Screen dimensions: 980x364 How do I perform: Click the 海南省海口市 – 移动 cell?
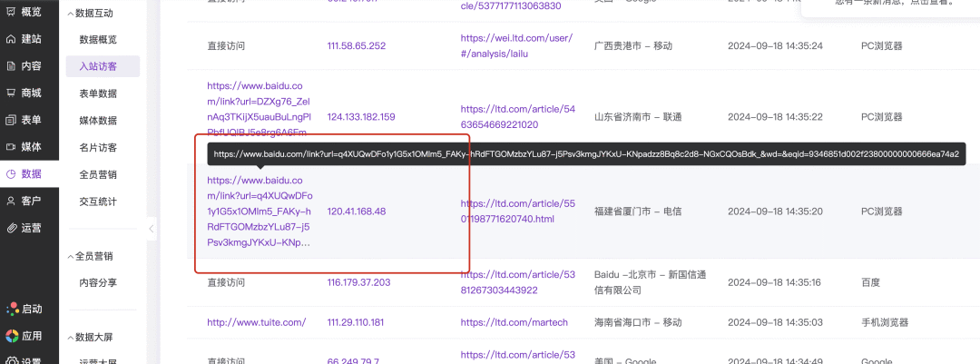pyautogui.click(x=638, y=323)
